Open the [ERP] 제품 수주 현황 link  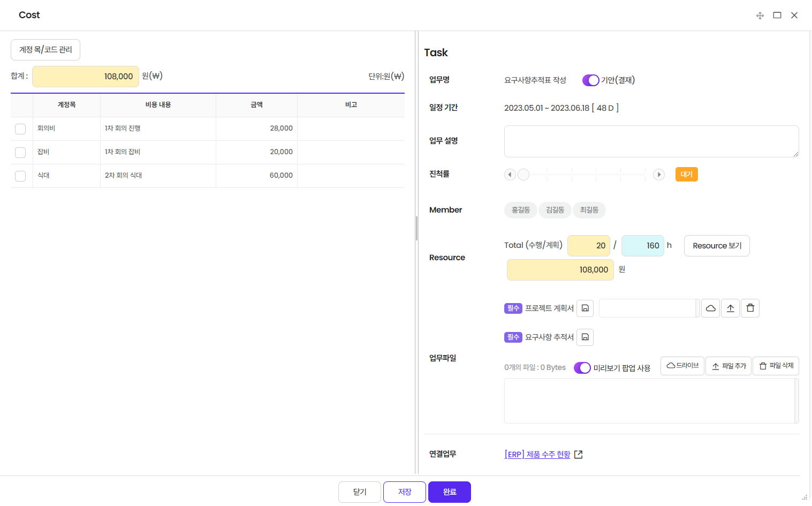coord(537,455)
